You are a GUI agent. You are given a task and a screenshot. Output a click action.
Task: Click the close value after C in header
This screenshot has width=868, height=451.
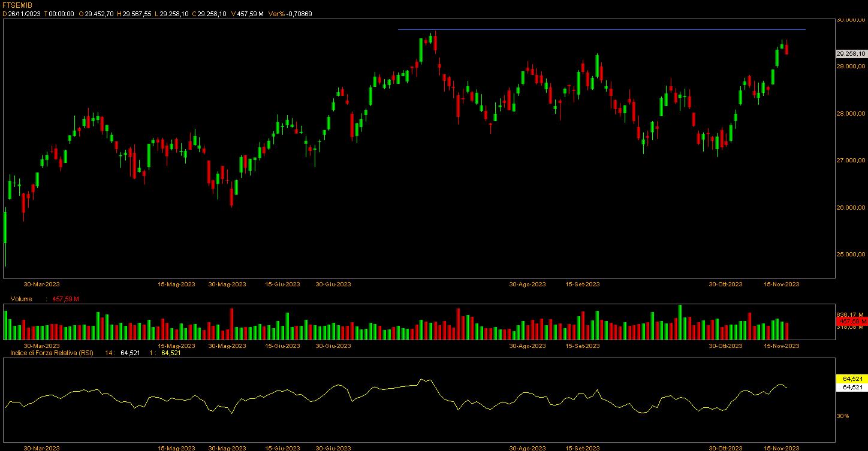212,13
